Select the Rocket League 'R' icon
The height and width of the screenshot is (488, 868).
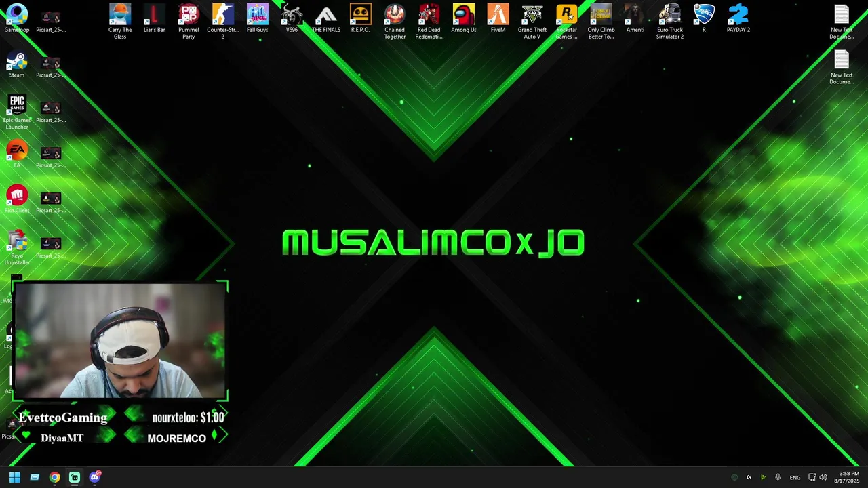[x=704, y=18]
